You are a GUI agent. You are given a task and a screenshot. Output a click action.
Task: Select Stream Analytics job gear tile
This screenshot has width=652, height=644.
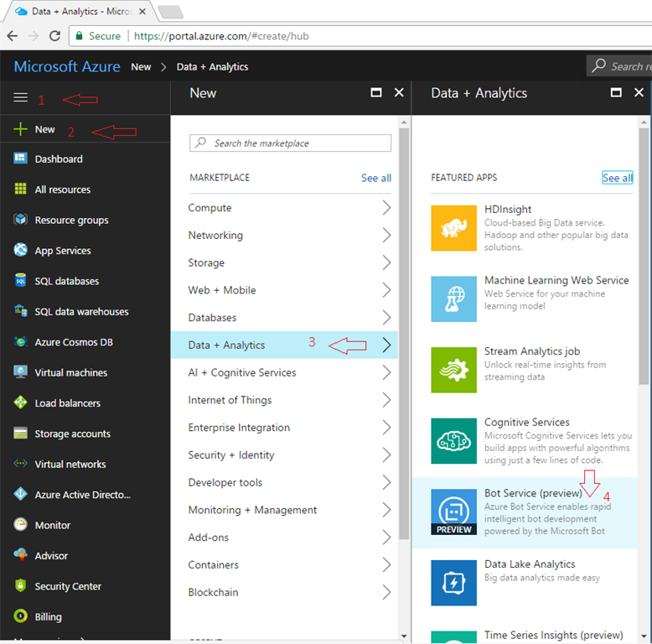click(x=453, y=370)
